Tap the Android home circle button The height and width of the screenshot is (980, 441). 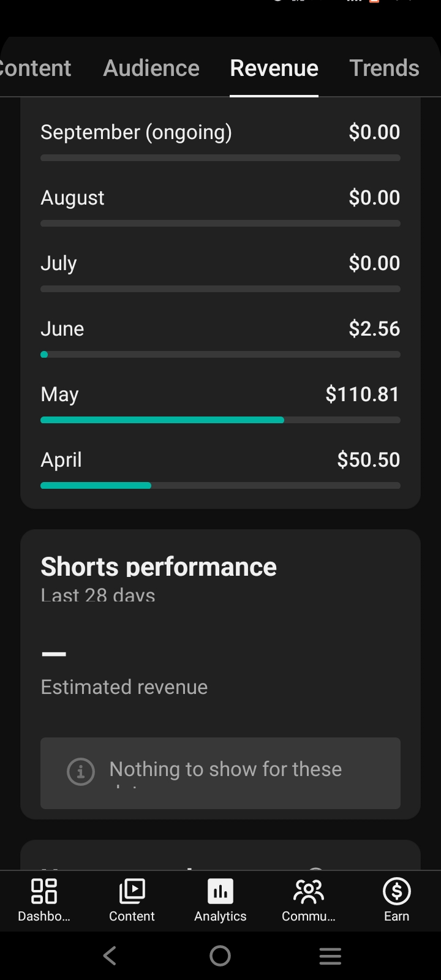tap(220, 956)
